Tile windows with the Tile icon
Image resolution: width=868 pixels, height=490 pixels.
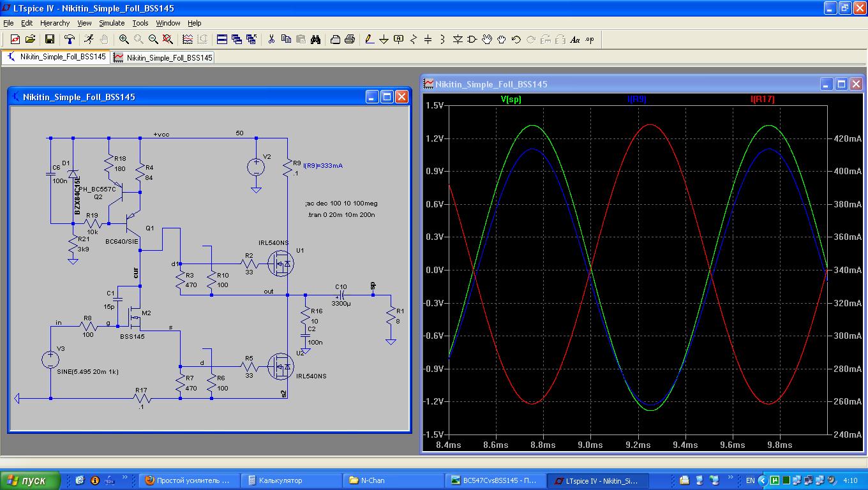(222, 40)
